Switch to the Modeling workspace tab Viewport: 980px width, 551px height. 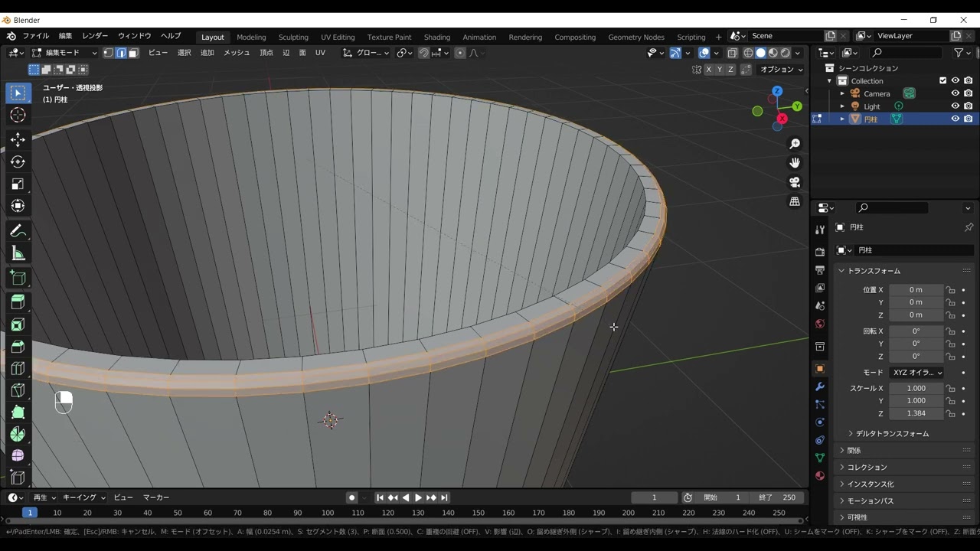click(251, 37)
